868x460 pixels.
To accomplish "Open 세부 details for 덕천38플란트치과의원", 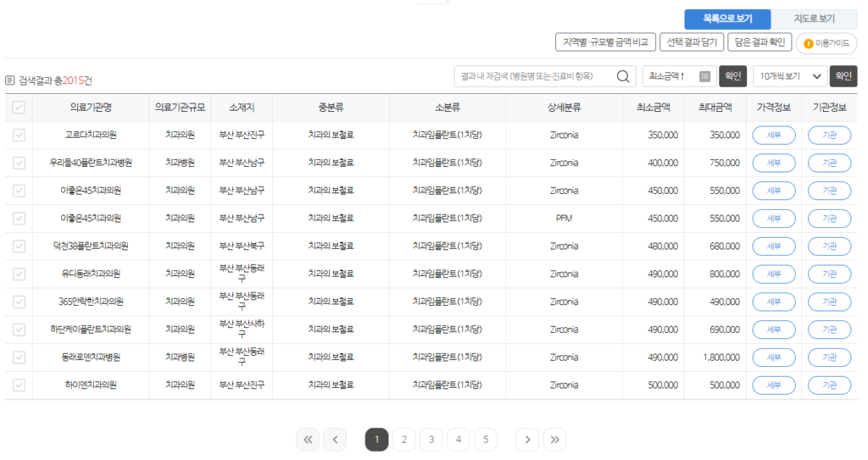I will (774, 246).
